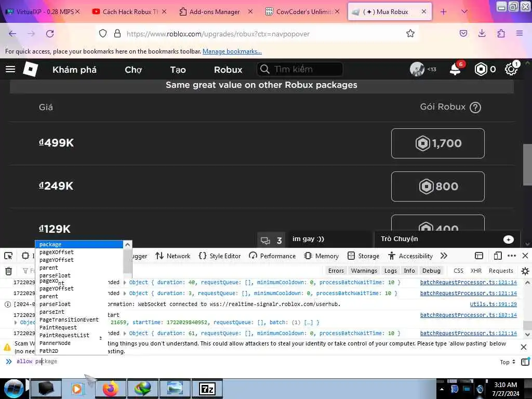Open the user avatar profile icon

(417, 69)
